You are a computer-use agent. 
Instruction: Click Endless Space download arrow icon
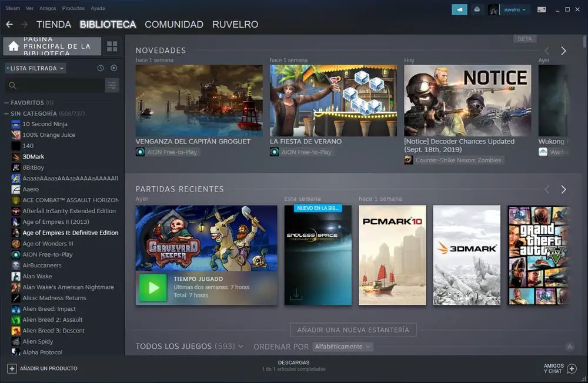296,294
